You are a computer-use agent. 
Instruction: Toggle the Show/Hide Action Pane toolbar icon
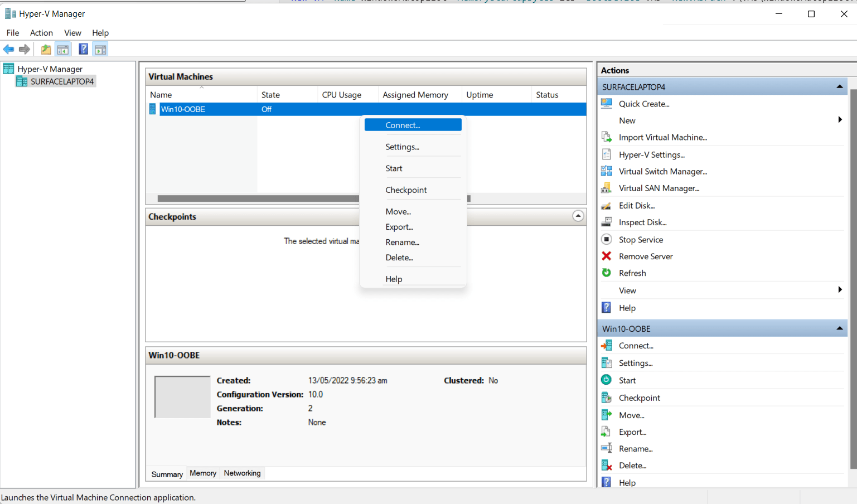coord(100,50)
